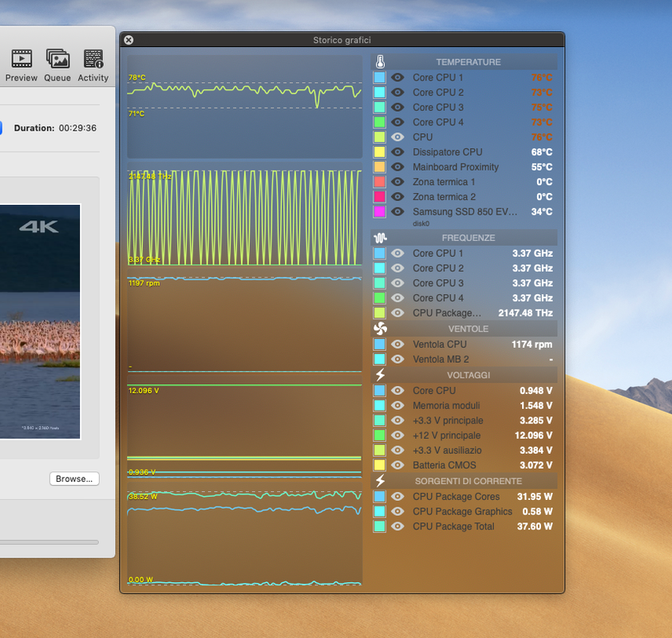Close the Storico grafici window
This screenshot has height=638, width=672.
coord(128,40)
